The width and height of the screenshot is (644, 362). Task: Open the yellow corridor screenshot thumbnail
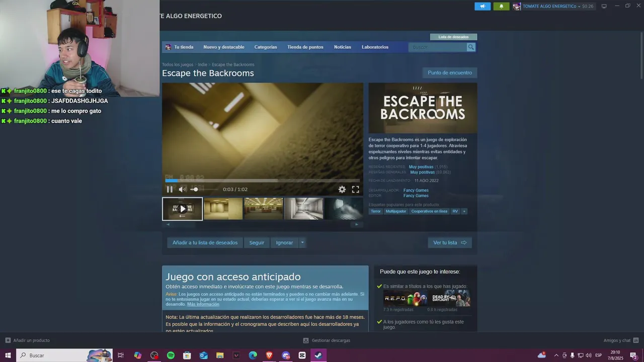223,209
